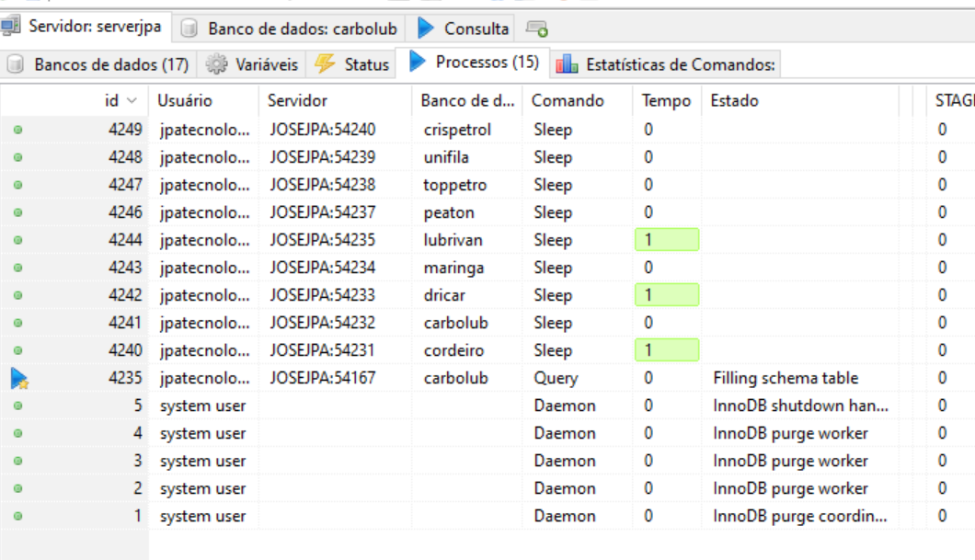Open the Status tab

point(351,64)
